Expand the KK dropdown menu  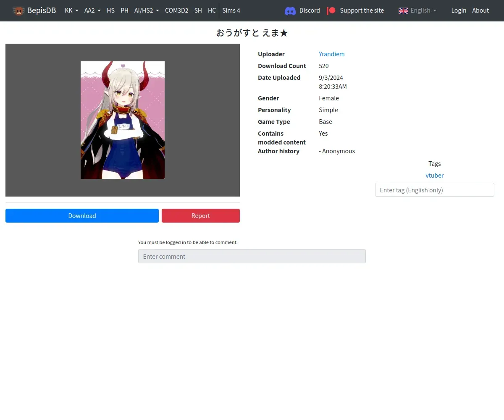[x=72, y=10]
